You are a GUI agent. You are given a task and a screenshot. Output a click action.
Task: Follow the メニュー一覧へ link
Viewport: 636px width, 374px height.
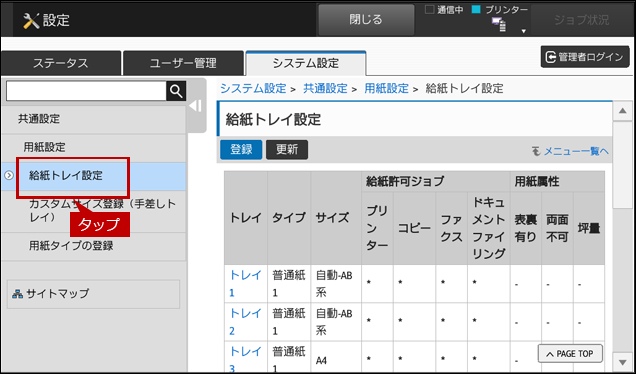point(576,151)
